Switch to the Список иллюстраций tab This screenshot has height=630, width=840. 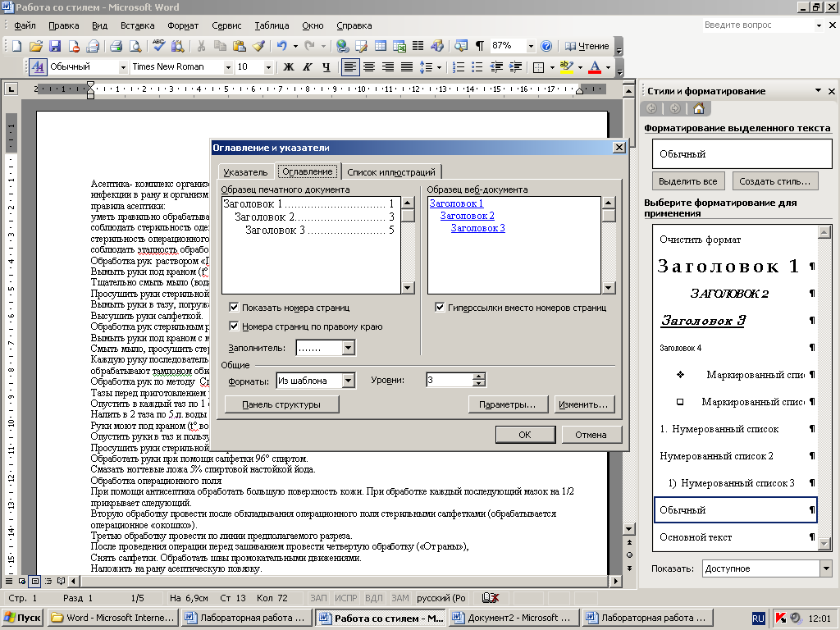[391, 172]
